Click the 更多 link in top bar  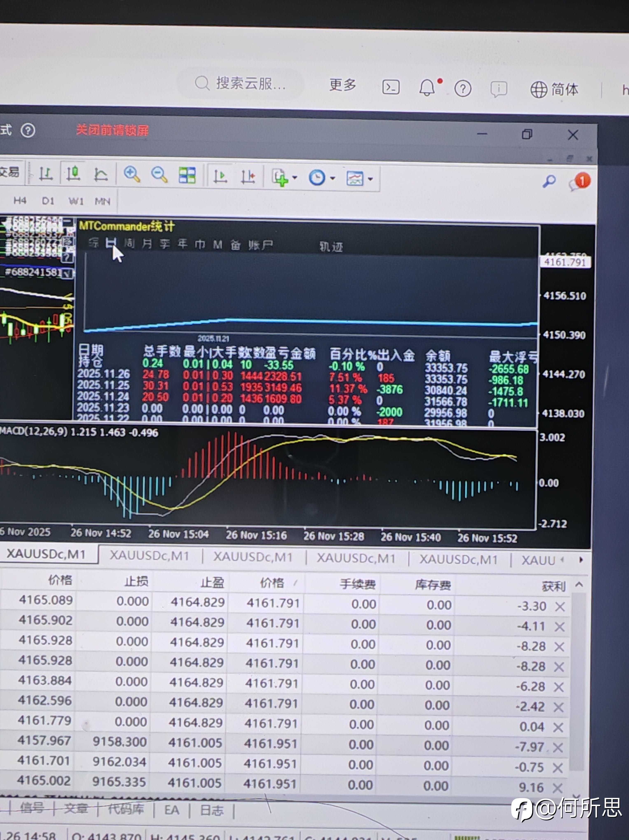pos(343,85)
